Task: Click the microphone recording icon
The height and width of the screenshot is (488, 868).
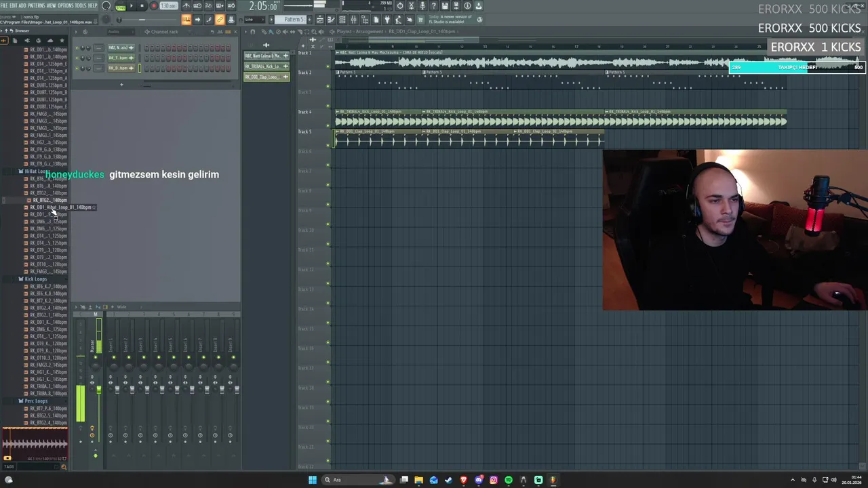Action: [x=422, y=5]
